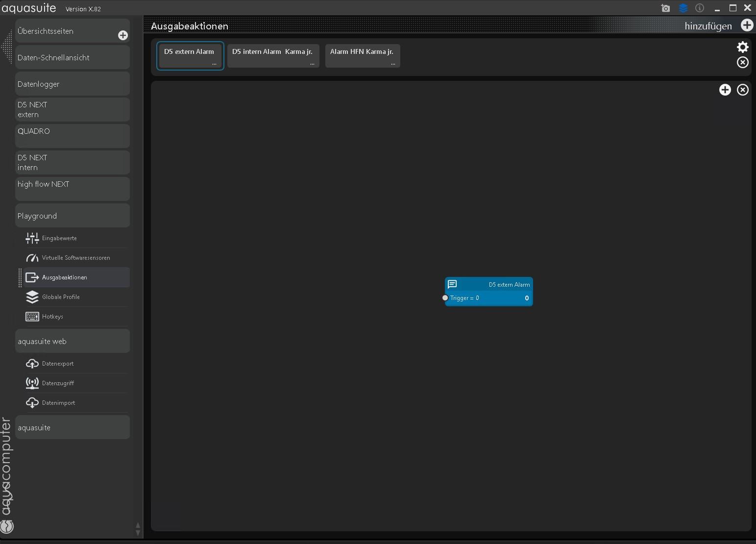This screenshot has width=756, height=544.
Task: Click the dotted sidebar collapse handle
Action: (6, 47)
